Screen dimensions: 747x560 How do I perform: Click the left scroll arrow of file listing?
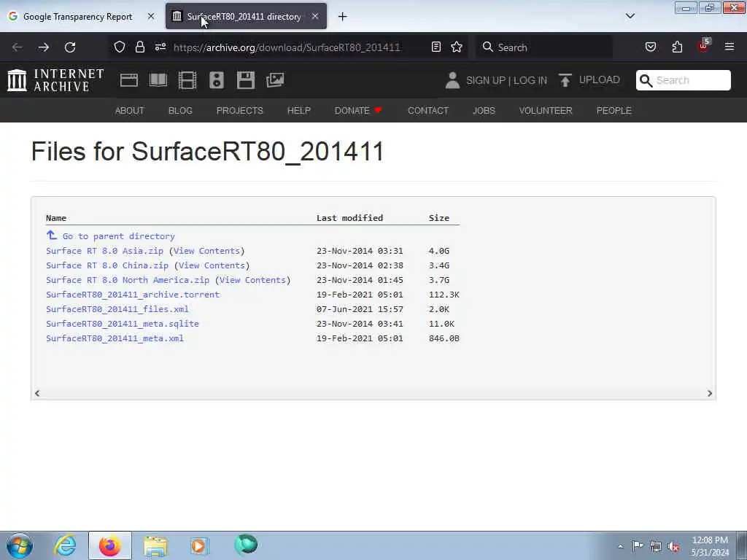pyautogui.click(x=37, y=393)
